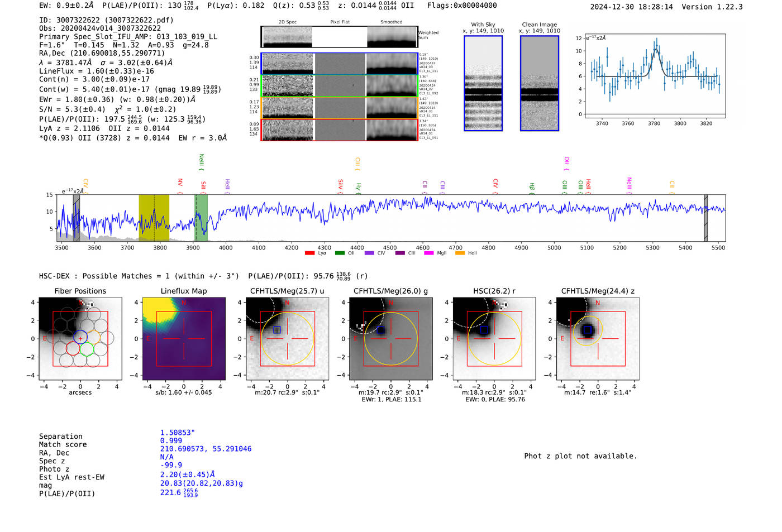
Task: Click the Gaussian line-fit plot near 3780
Action: pyautogui.click(x=655, y=76)
